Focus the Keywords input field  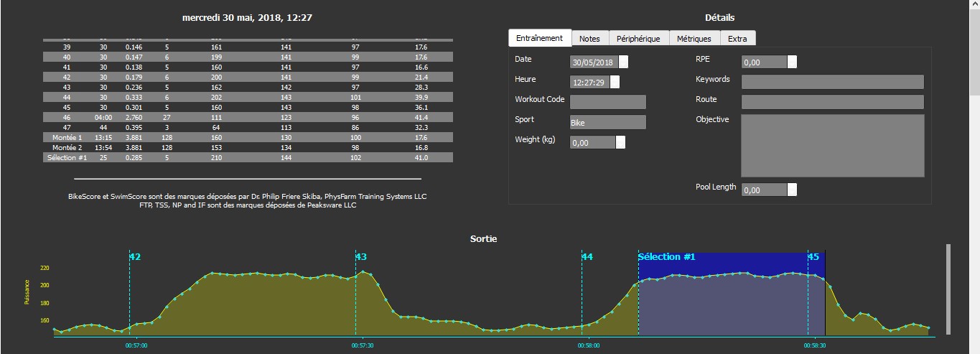tap(833, 82)
